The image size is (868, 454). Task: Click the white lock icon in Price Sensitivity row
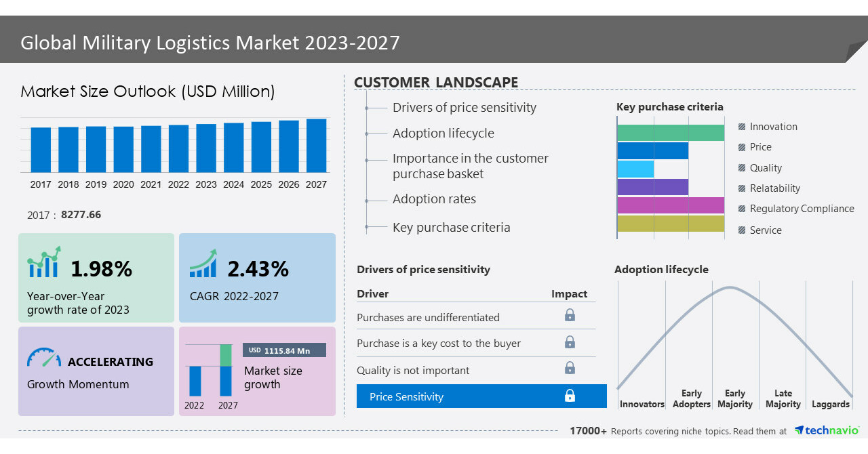coord(570,396)
